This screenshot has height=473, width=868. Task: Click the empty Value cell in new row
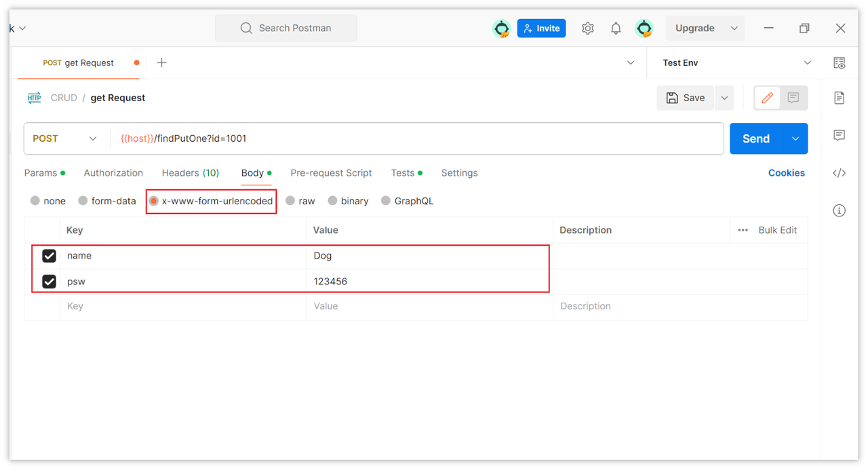430,307
